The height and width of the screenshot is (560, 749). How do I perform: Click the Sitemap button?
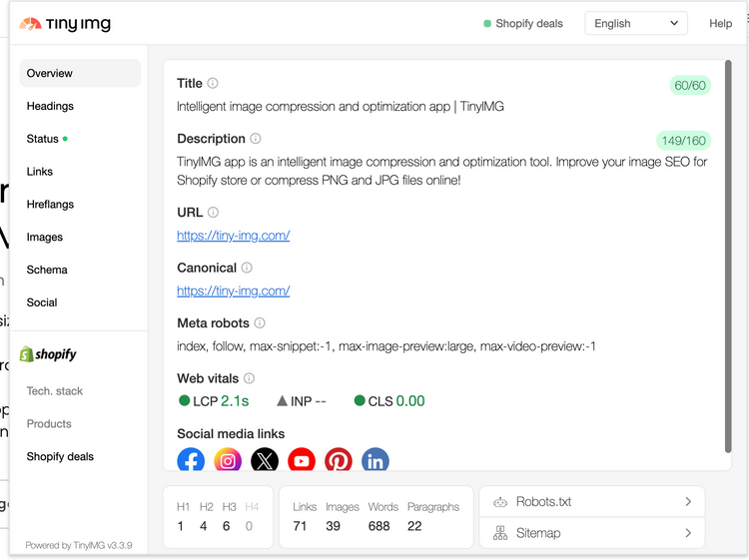click(592, 533)
